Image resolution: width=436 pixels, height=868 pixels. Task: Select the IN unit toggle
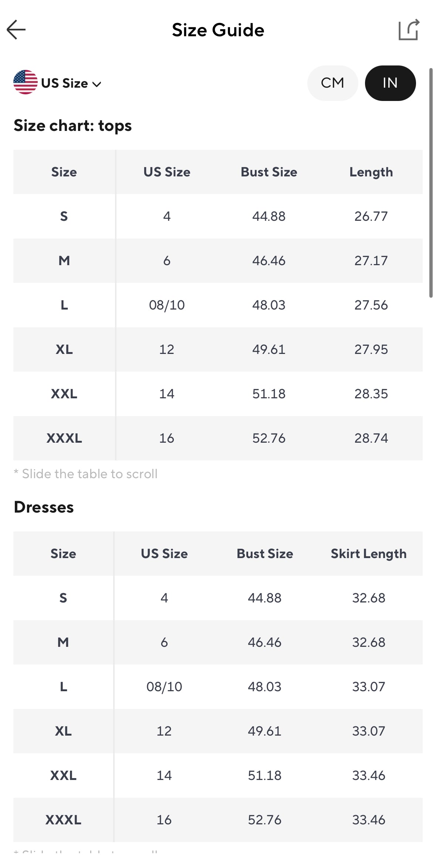(390, 83)
